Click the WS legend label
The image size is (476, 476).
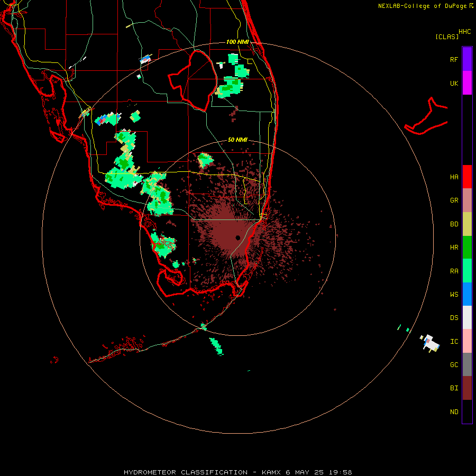tap(454, 295)
